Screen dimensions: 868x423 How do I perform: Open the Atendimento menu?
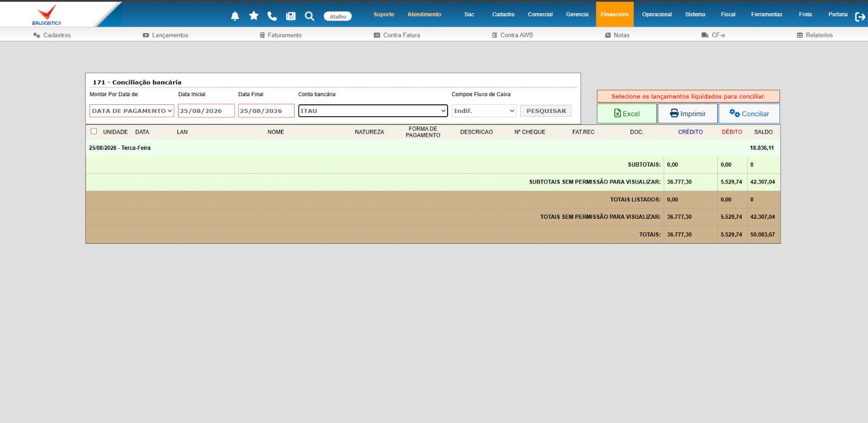424,15
